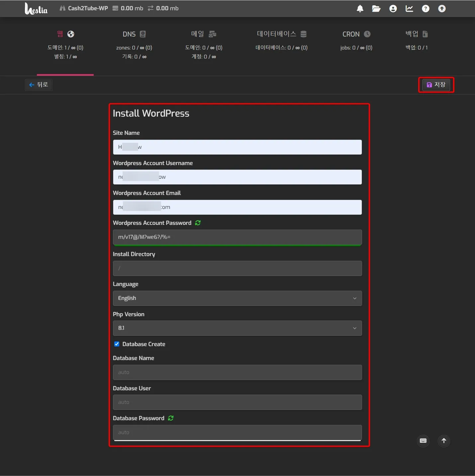Click the disk usage icon showing 0.00 mb
475x476 pixels.
(115, 8)
